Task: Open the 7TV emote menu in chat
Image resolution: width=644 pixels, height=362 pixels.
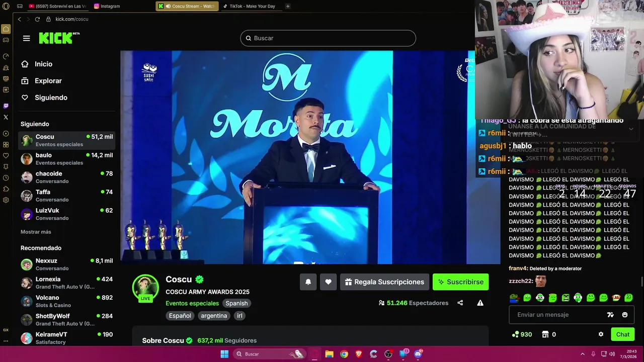Action: coord(610,315)
